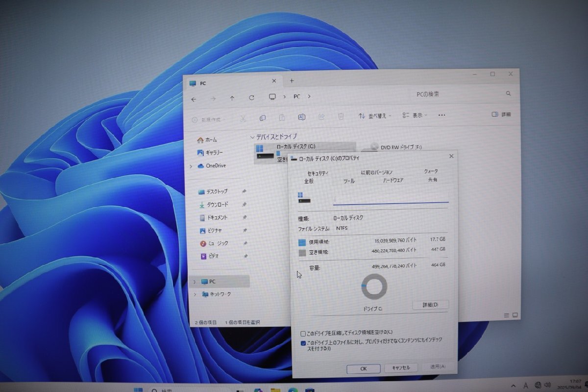The image size is (588, 392).
Task: Toggle the 詳細 details pane icon
Action: coord(500,114)
